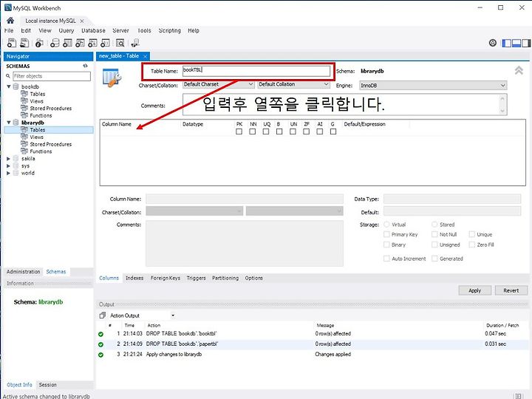The width and height of the screenshot is (532, 399).
Task: Toggle the left sidebar panel icon
Action: click(x=507, y=43)
